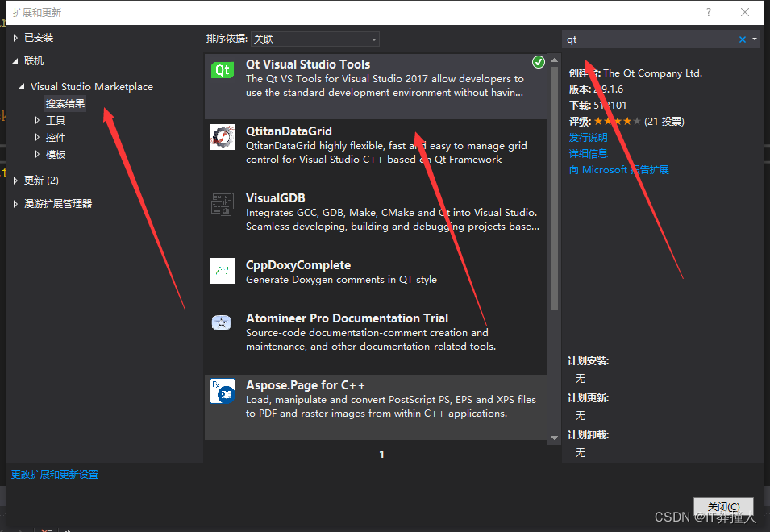Click the (21 投票) votes text

coord(664,121)
